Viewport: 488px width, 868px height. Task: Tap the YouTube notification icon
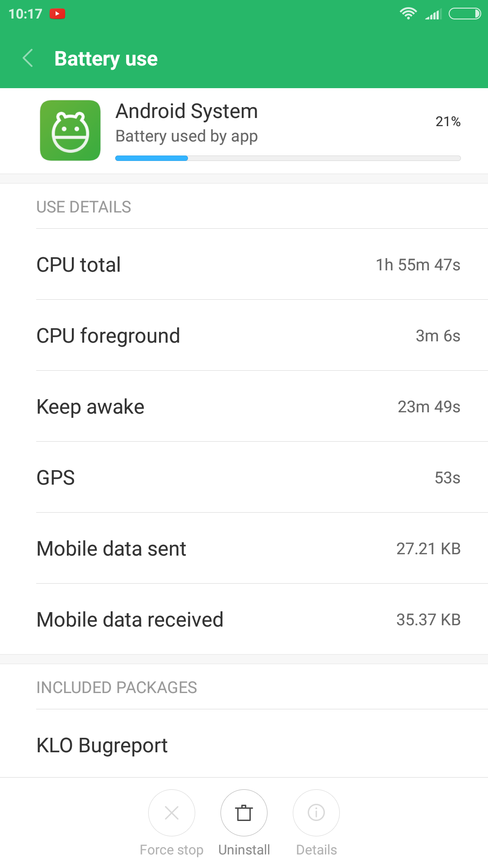(x=57, y=14)
